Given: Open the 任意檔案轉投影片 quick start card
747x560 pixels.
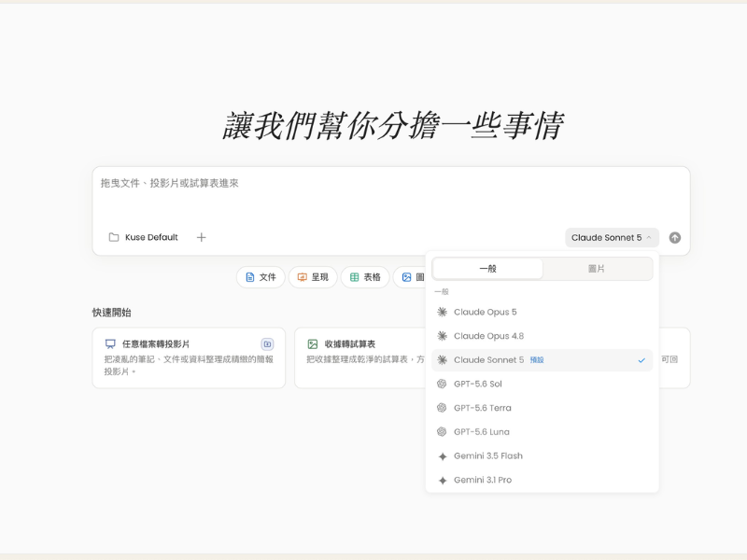Looking at the screenshot, I should [189, 357].
